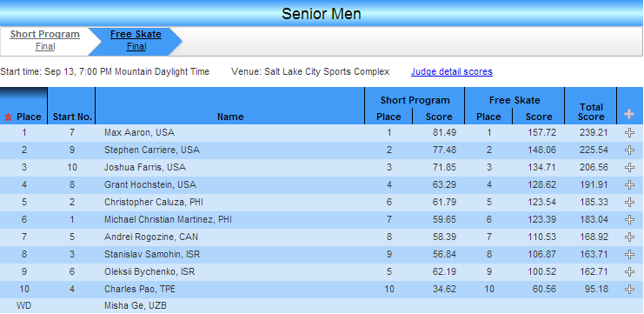
Task: Click plus icon for Joshua Farris
Action: 629,167
